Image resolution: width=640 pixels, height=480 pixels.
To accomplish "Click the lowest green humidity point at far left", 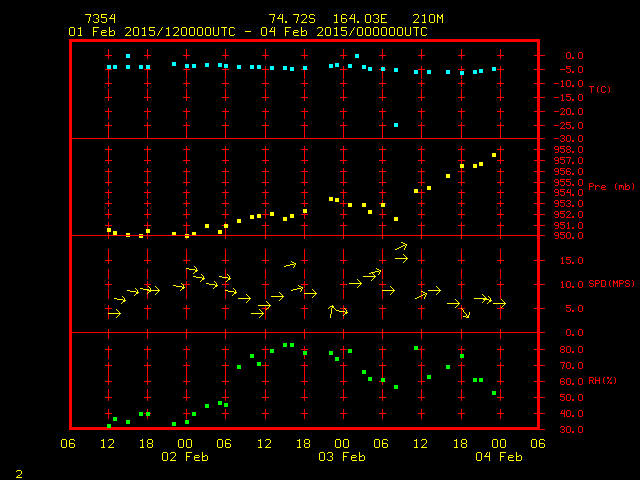I will [x=109, y=426].
